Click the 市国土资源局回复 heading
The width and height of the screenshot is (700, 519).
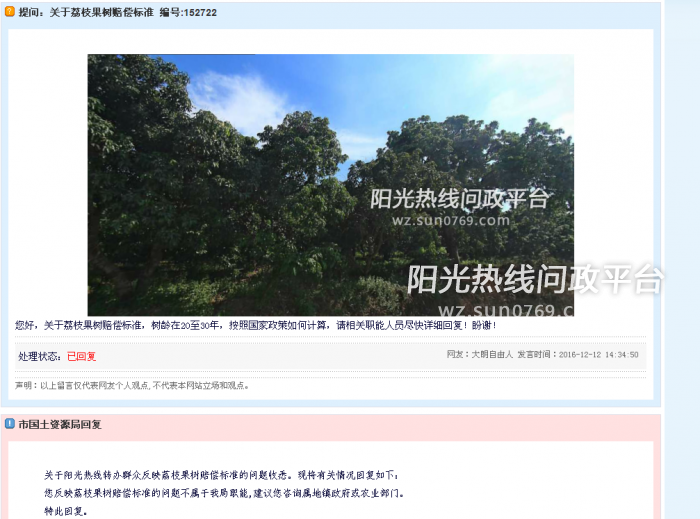60,424
